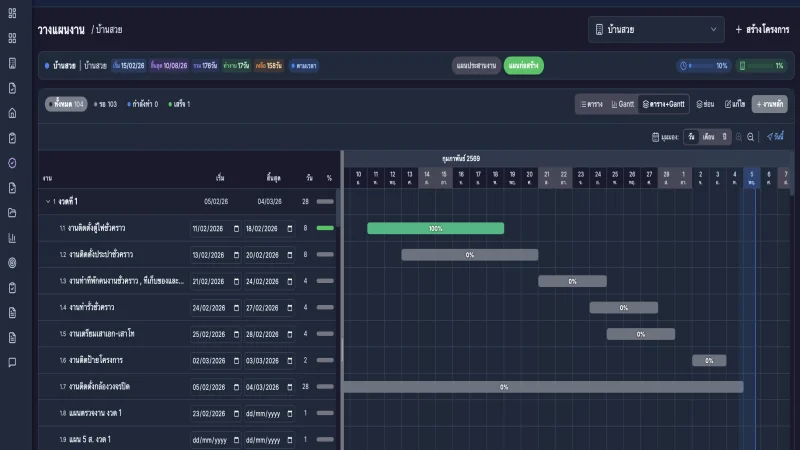
Task: Click the bar chart icon in sidebar
Action: pyautogui.click(x=12, y=238)
